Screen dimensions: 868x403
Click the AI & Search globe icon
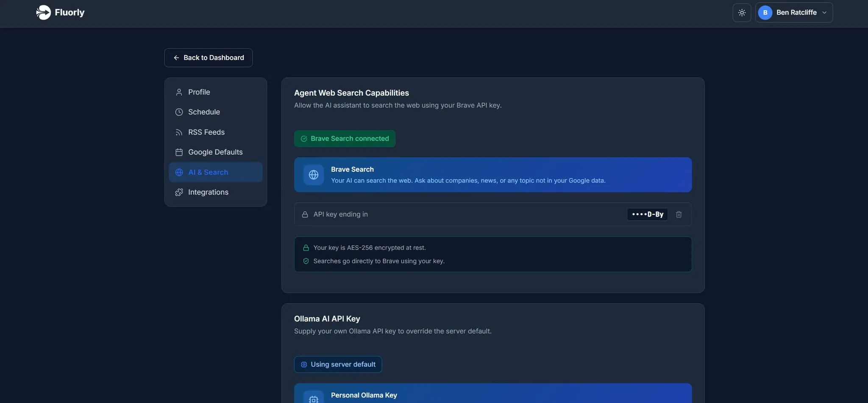point(179,172)
